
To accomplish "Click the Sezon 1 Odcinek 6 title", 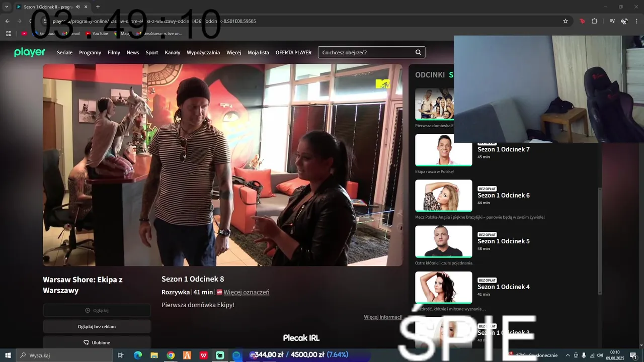I will click(x=504, y=195).
